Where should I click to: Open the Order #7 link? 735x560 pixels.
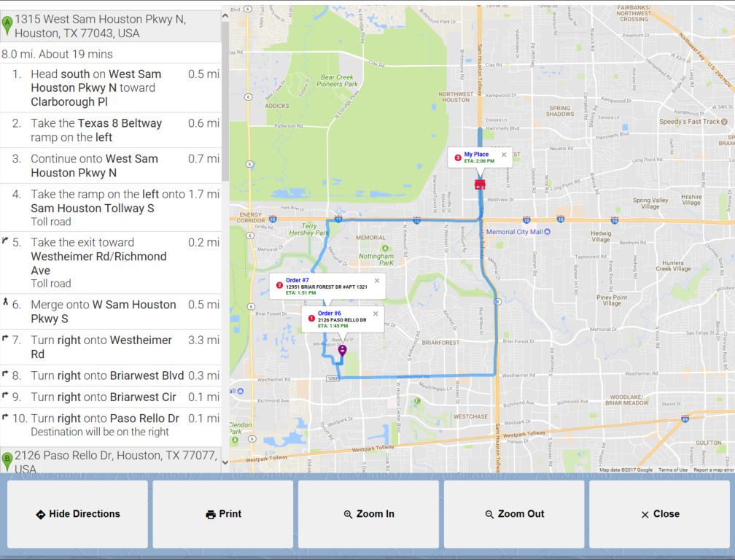point(297,280)
